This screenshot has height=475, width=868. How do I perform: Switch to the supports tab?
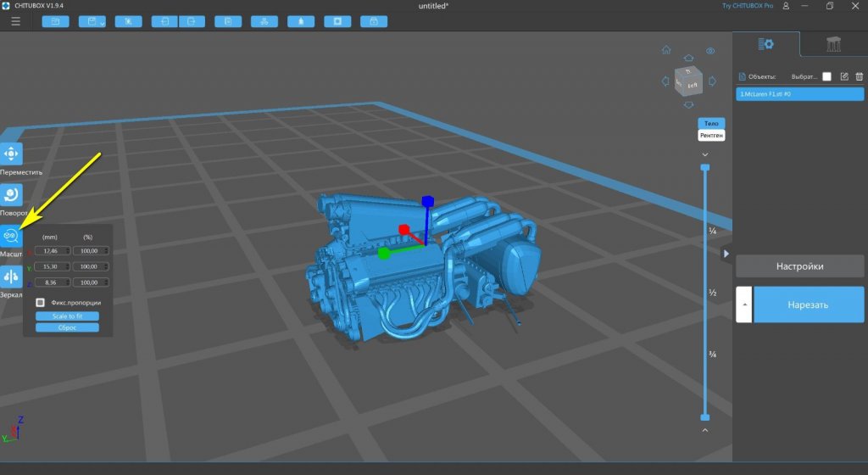pos(833,44)
